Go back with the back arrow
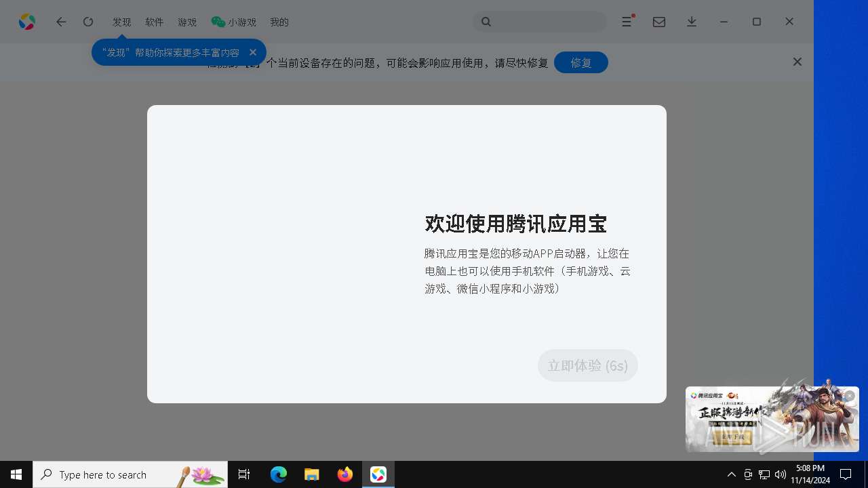 pos(61,22)
